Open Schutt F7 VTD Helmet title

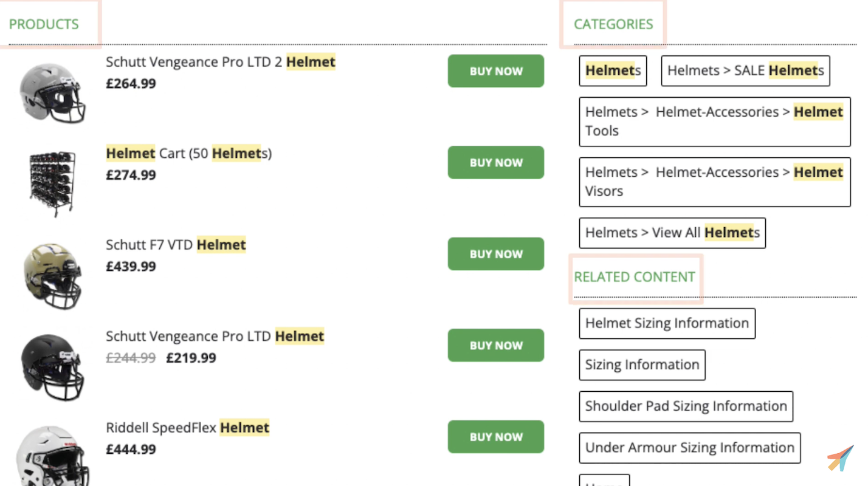176,245
